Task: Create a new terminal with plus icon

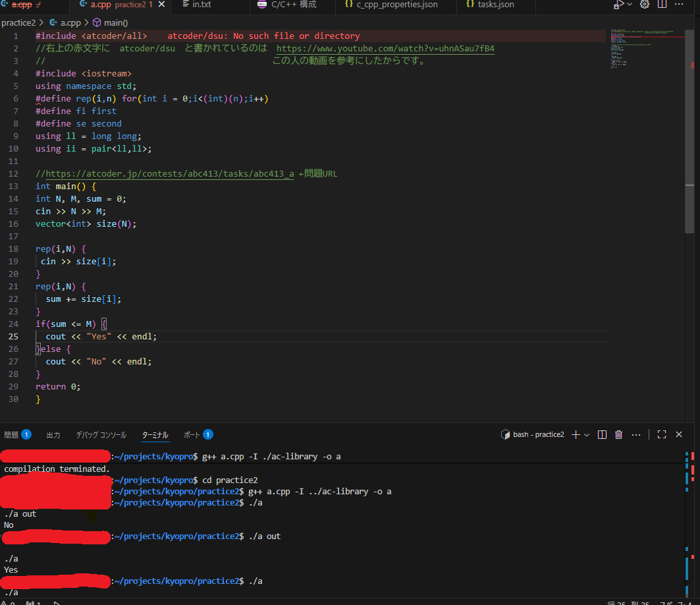Action: point(576,435)
